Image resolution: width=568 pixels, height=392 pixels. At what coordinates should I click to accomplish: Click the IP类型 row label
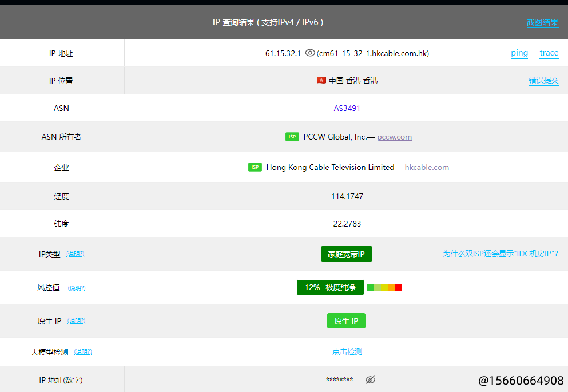(49, 254)
